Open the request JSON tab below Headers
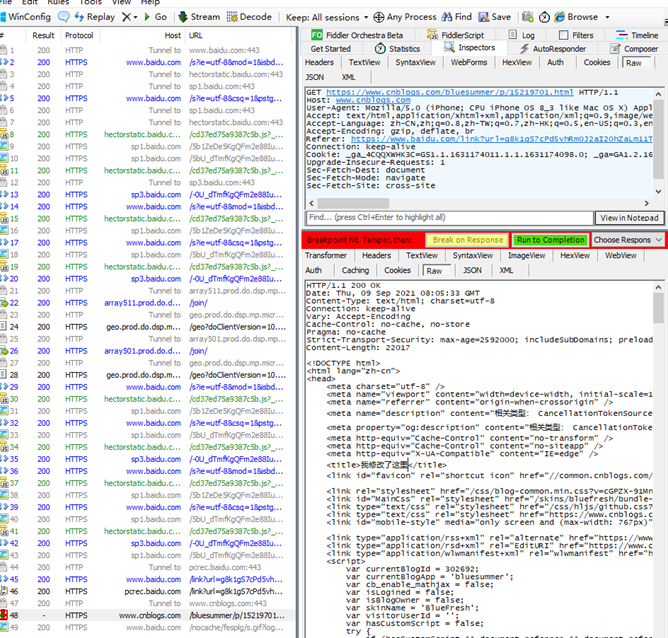Screen dimensions: 668x638 [315, 77]
